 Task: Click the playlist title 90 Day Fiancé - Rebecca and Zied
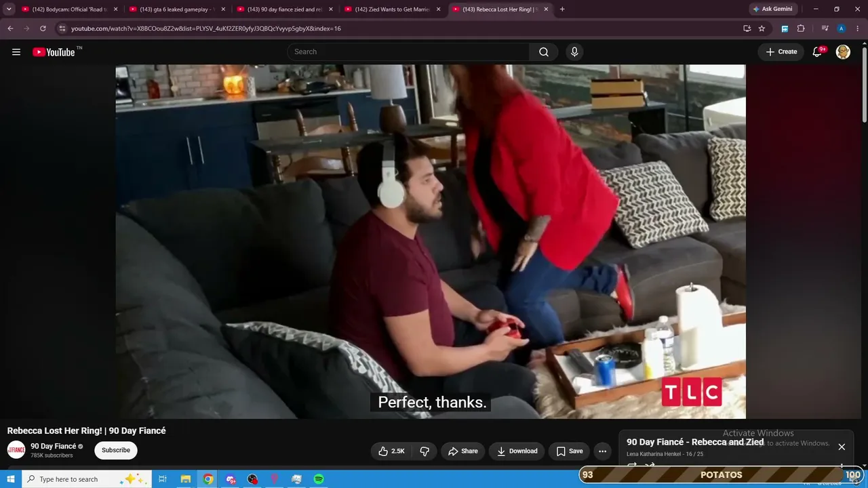[x=695, y=443]
